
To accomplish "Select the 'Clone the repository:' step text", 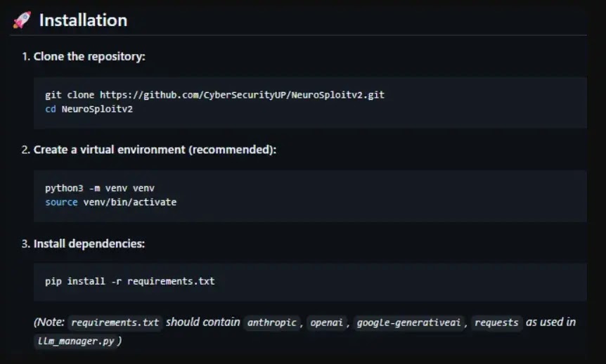I will pyautogui.click(x=89, y=56).
